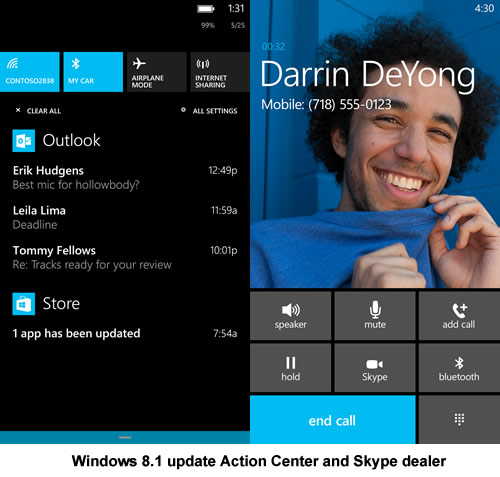Tap the 11:59a timestamp on Leila's email
The height and width of the screenshot is (477, 500).
[x=224, y=211]
